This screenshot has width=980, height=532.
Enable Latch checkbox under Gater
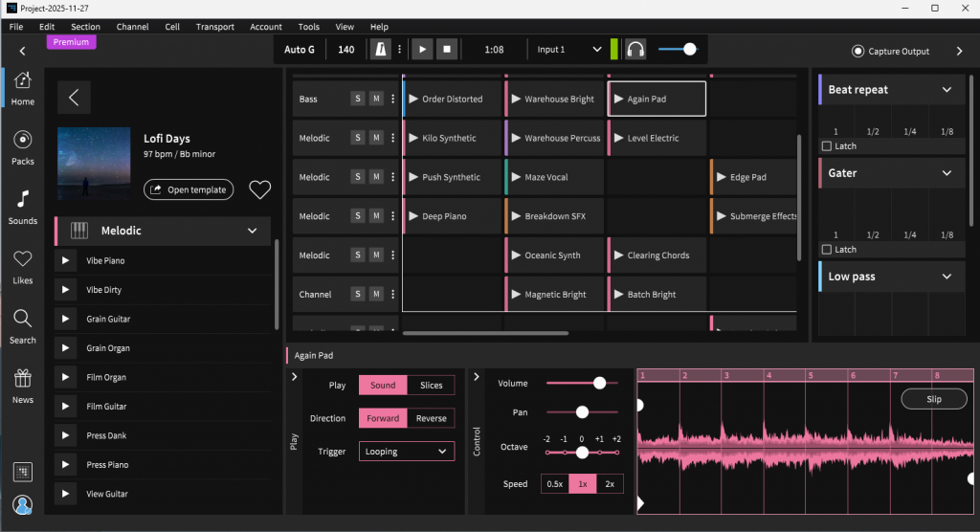pos(827,250)
